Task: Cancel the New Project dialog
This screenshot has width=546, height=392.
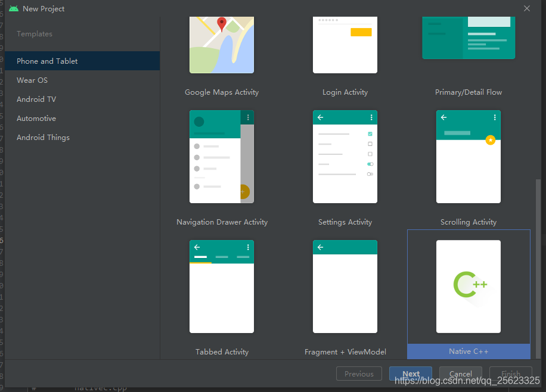Action: click(460, 374)
